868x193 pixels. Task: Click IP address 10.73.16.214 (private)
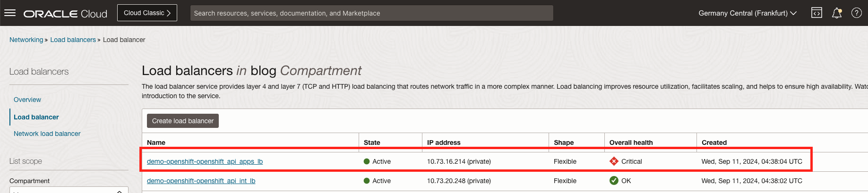459,161
